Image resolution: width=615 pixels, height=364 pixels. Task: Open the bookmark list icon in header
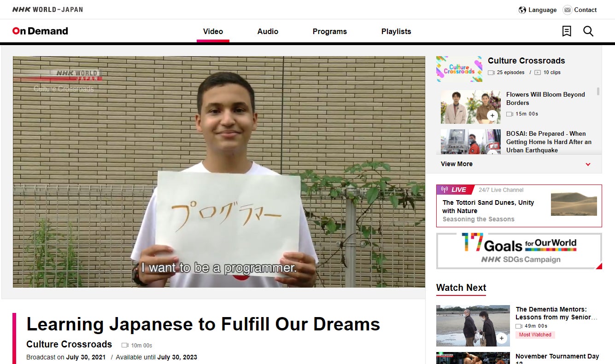click(x=567, y=31)
